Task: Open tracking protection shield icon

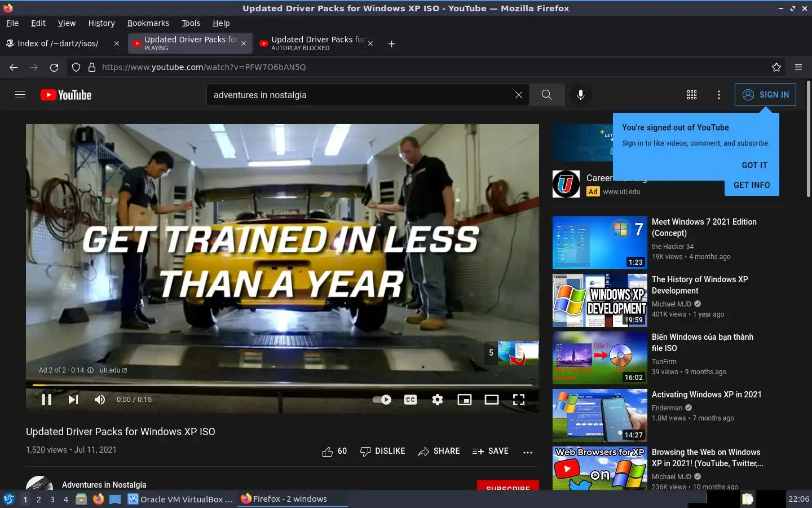Action: coord(76,67)
